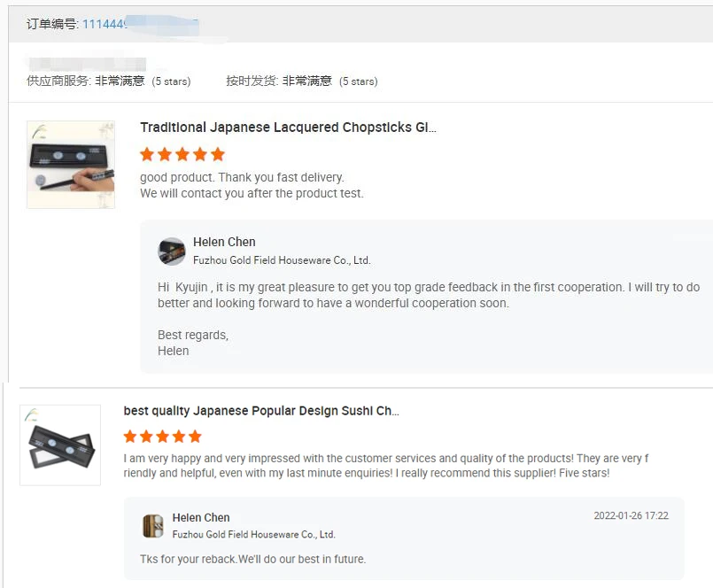Open the Traditional Japanese Lacquered Chopsticks product title

pos(288,128)
